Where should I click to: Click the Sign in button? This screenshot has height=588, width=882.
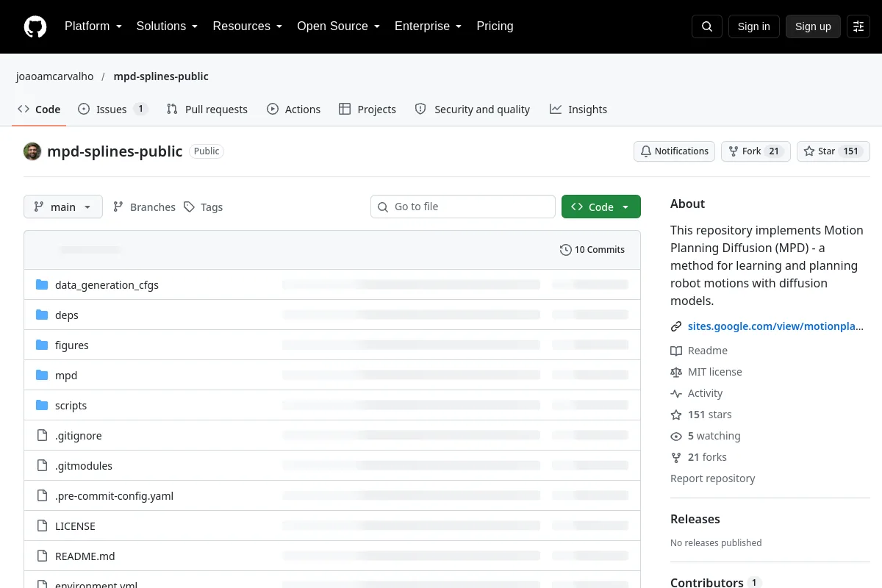coord(754,26)
